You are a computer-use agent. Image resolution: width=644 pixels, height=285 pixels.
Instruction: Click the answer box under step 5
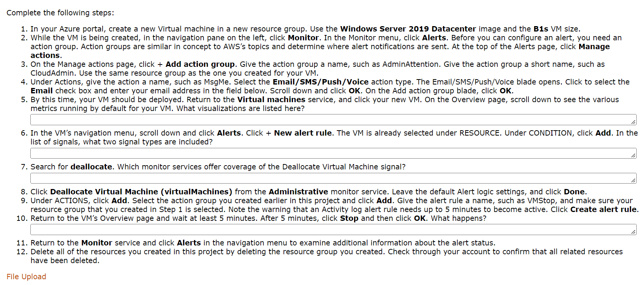(x=333, y=119)
